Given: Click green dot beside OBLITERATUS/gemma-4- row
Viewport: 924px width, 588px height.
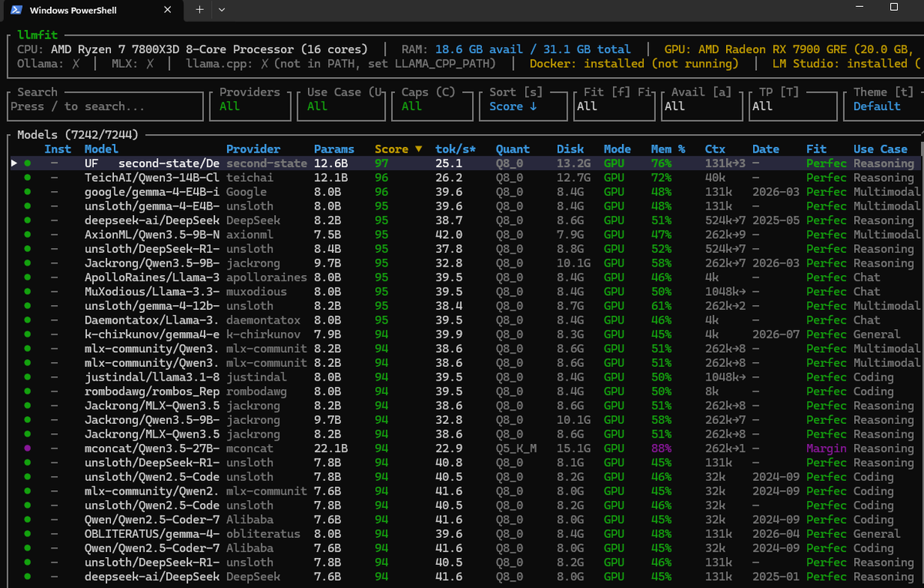Looking at the screenshot, I should coord(28,534).
